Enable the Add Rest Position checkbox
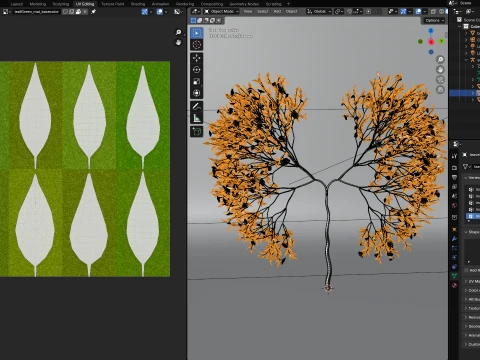Image resolution: width=480 pixels, height=360 pixels. point(466,270)
